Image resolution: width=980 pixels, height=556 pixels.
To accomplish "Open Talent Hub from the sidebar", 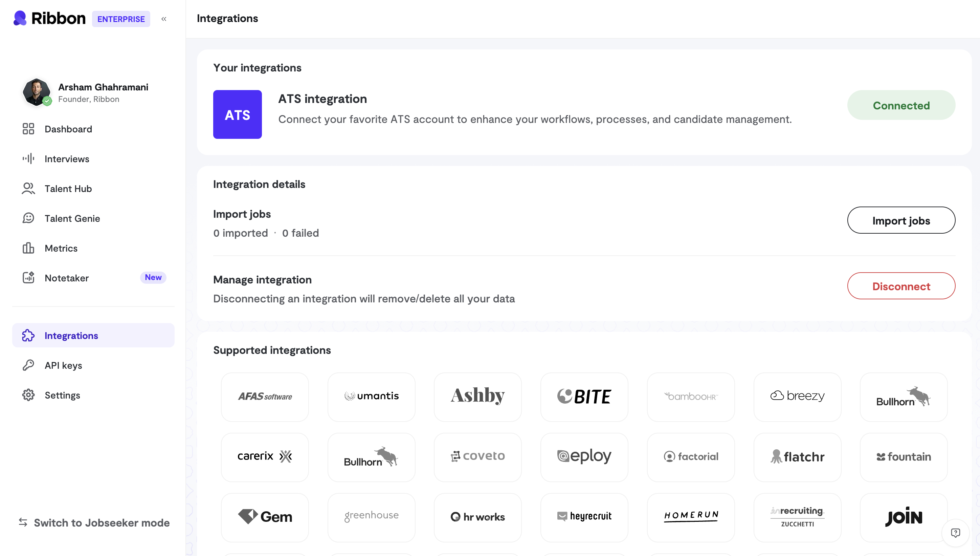I will (68, 189).
